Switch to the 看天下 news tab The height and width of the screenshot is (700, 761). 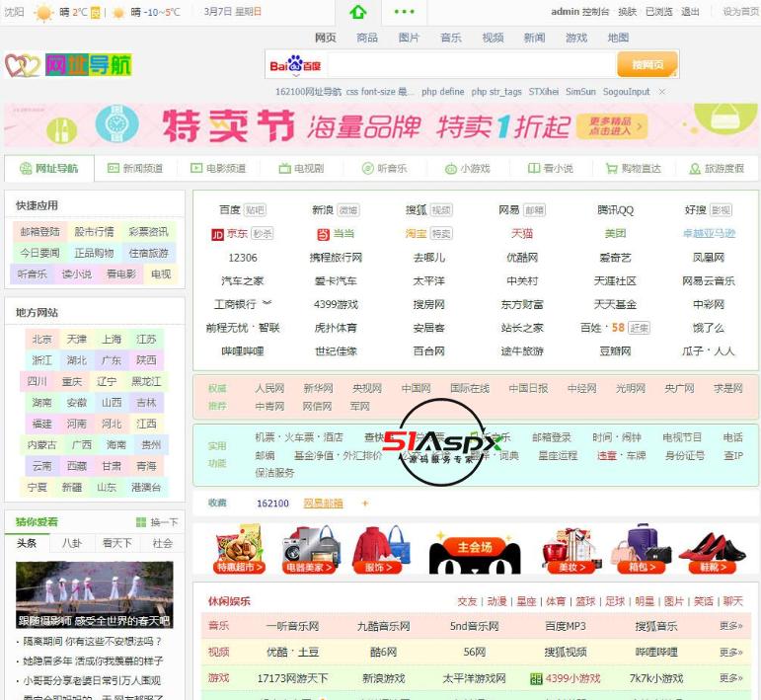117,543
